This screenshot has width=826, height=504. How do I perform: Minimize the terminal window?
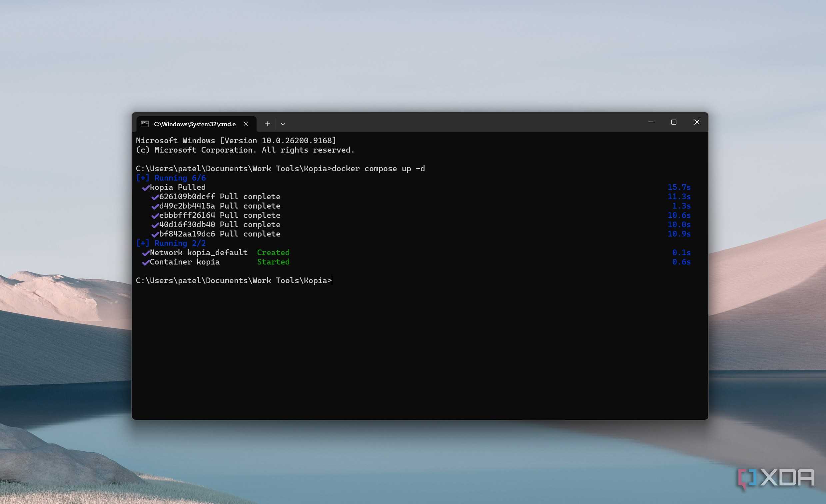(651, 122)
